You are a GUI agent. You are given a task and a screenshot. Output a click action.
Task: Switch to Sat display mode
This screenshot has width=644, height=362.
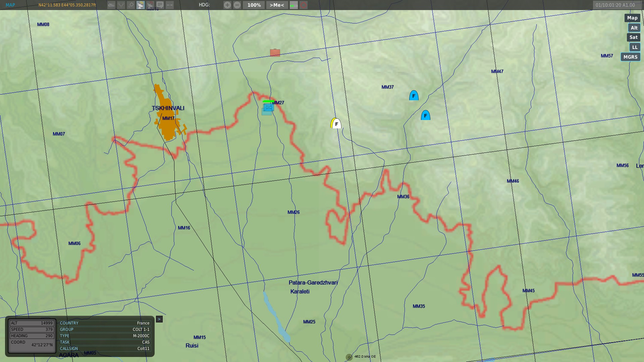633,37
